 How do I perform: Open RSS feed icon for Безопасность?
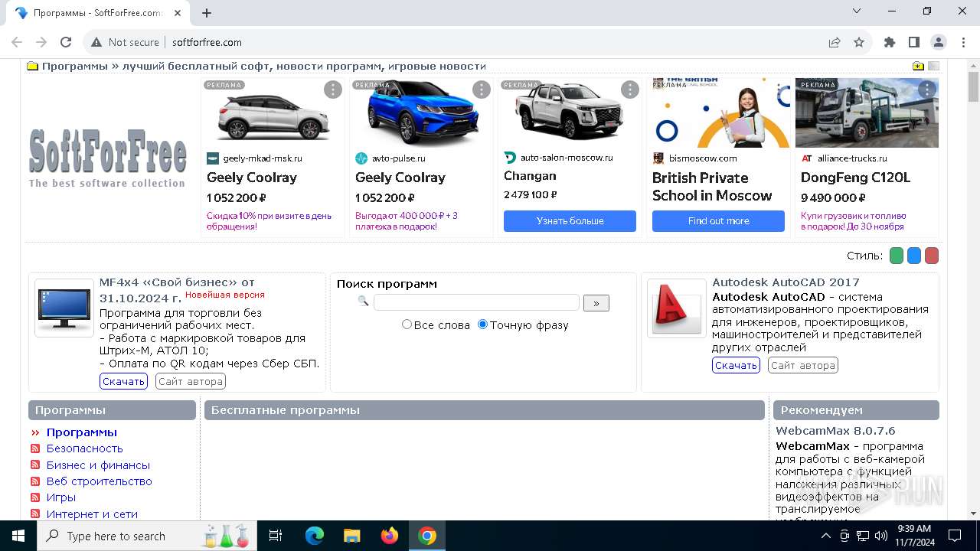tap(34, 448)
